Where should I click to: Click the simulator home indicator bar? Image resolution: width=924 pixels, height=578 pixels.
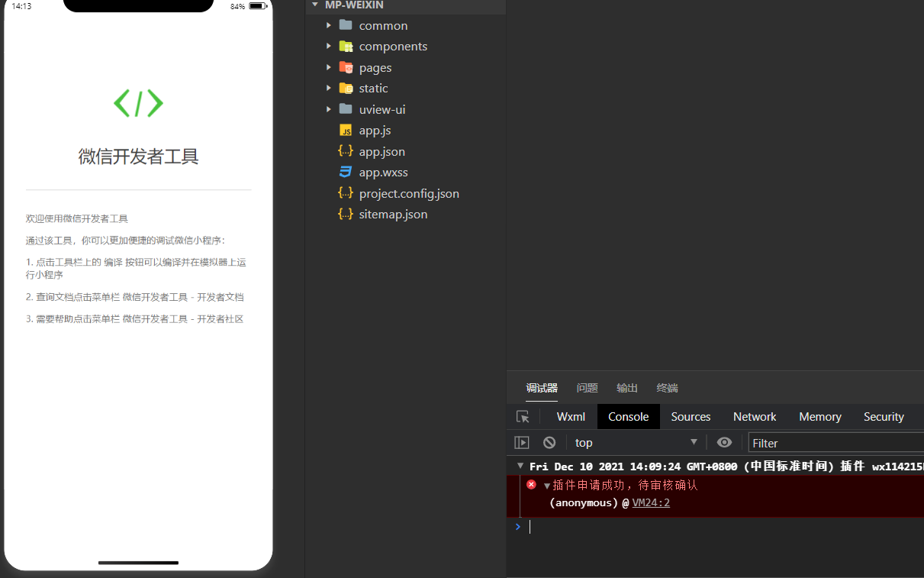pyautogui.click(x=138, y=563)
